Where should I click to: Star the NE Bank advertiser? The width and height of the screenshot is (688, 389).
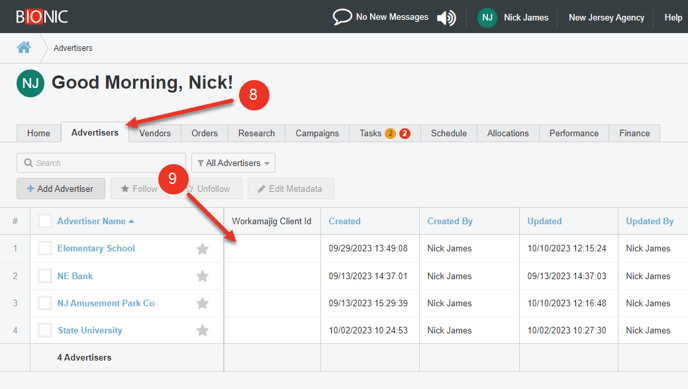202,276
